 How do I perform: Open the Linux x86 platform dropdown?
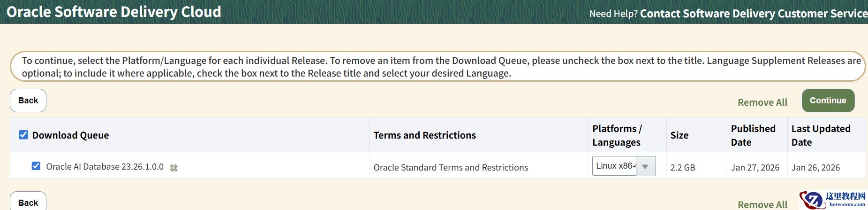pyautogui.click(x=624, y=166)
